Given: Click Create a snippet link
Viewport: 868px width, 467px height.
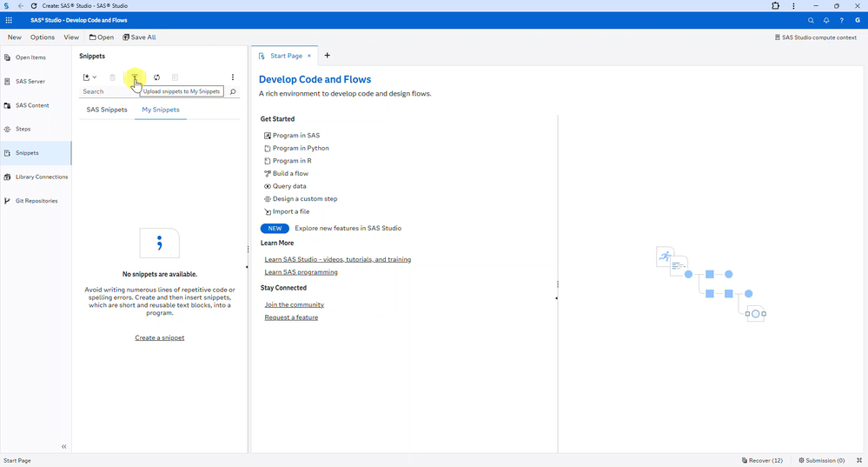Looking at the screenshot, I should pyautogui.click(x=159, y=338).
